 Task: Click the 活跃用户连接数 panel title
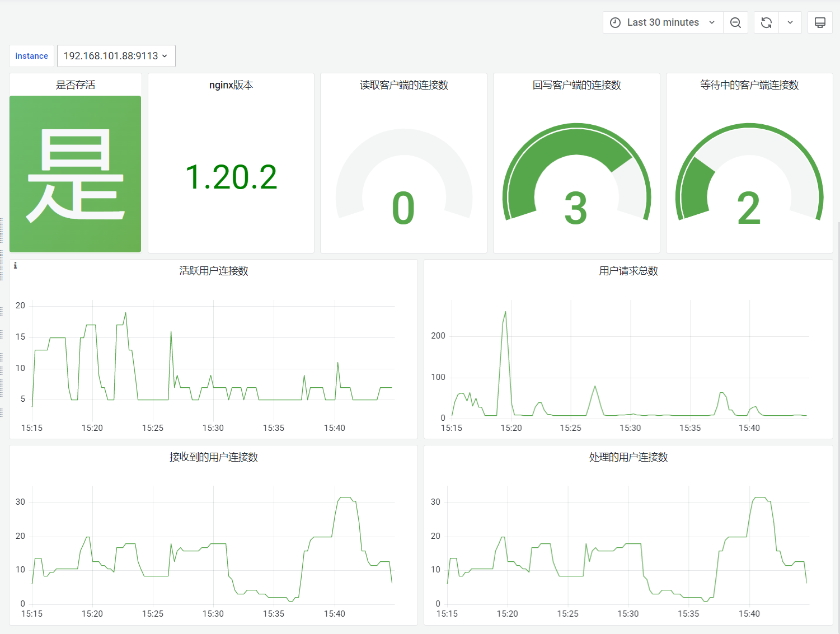tap(214, 271)
